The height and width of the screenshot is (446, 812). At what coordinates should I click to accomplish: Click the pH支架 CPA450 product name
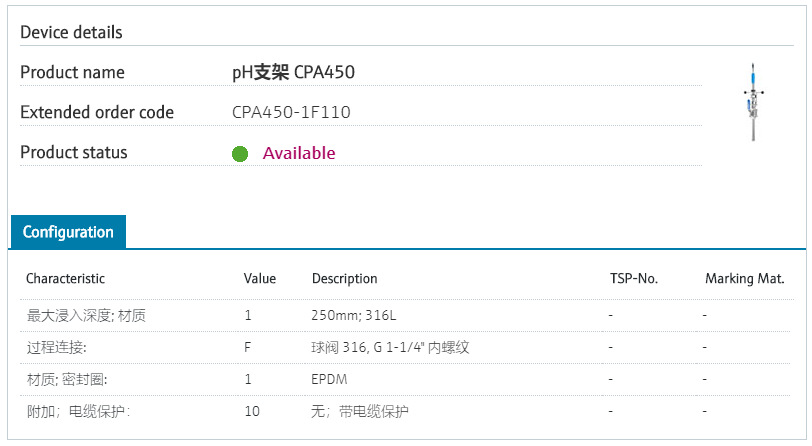coord(293,73)
